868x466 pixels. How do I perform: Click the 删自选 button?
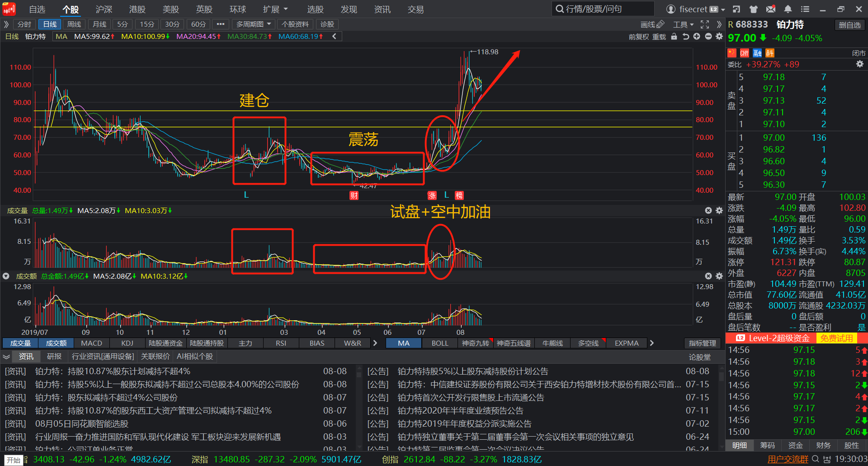(849, 25)
